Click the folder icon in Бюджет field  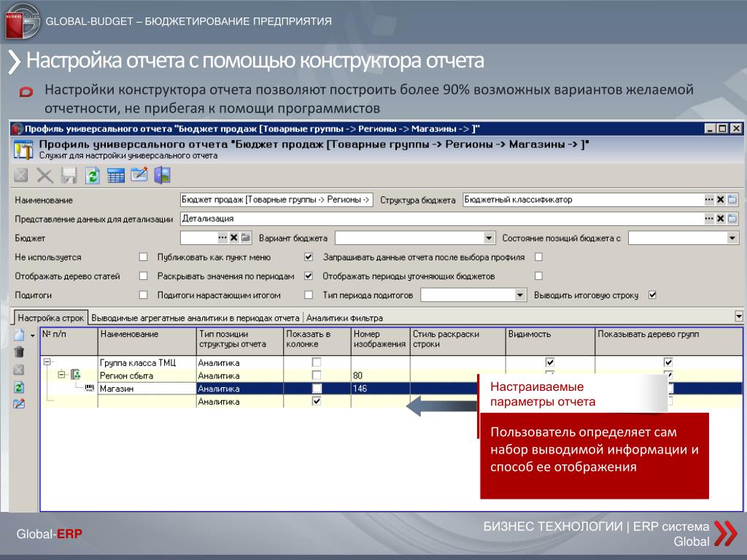pyautogui.click(x=245, y=238)
